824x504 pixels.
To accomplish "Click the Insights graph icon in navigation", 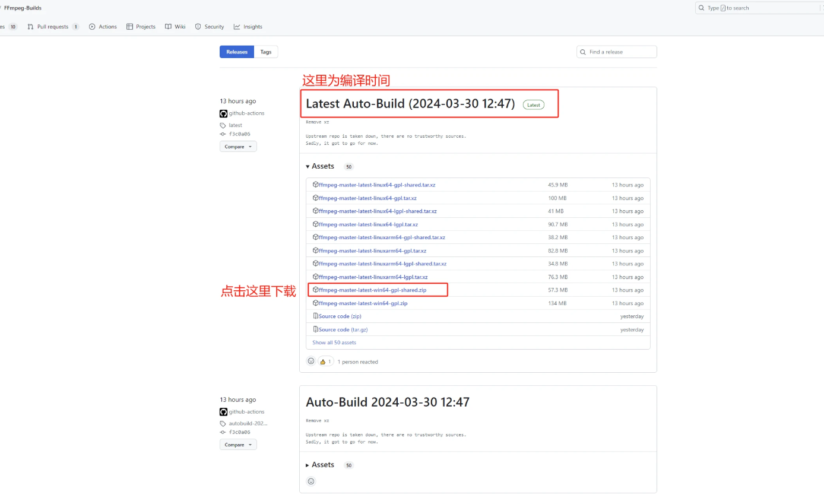I will [x=237, y=27].
